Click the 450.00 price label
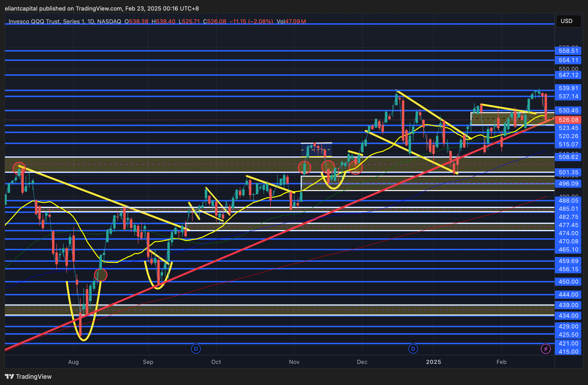Screen dimensions: 588x385 (568, 281)
